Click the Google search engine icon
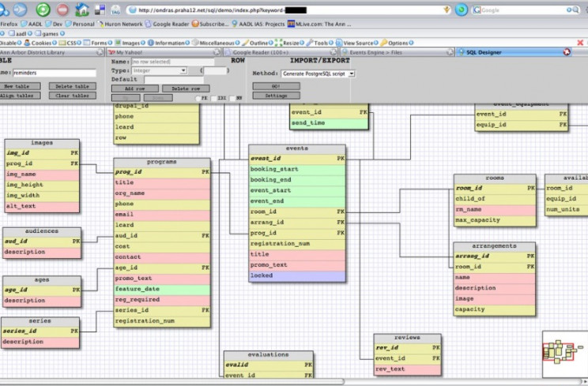 click(x=477, y=10)
